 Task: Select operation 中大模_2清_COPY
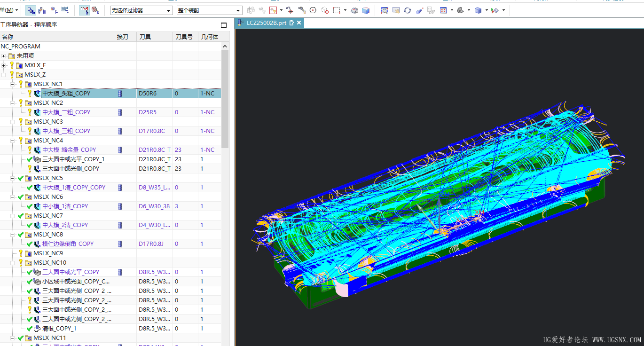tap(65, 225)
